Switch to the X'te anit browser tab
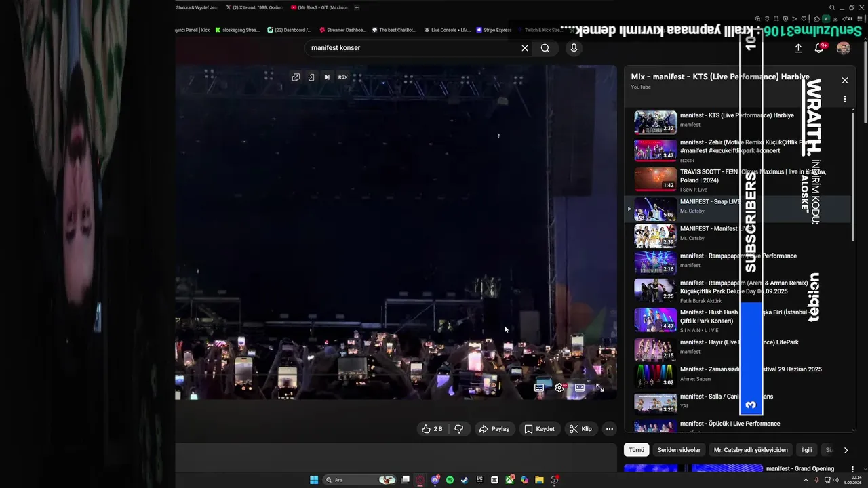Viewport: 868px width, 488px height. click(x=256, y=7)
